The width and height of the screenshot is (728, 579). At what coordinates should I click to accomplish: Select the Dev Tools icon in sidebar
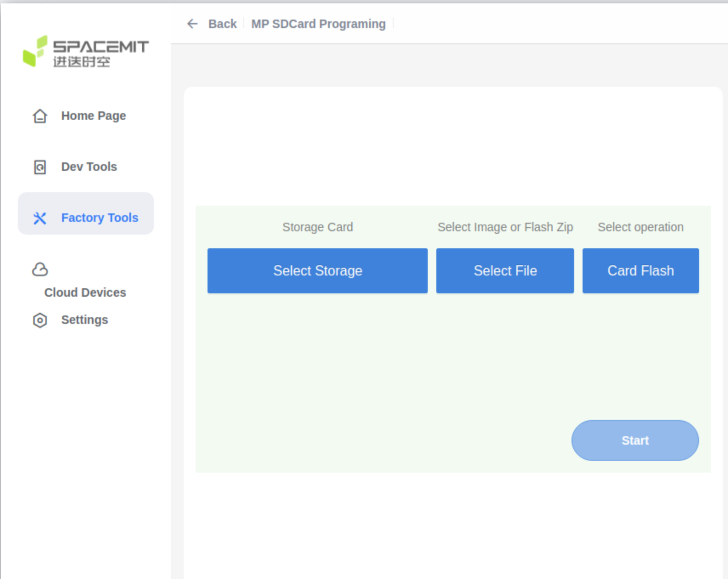(40, 167)
